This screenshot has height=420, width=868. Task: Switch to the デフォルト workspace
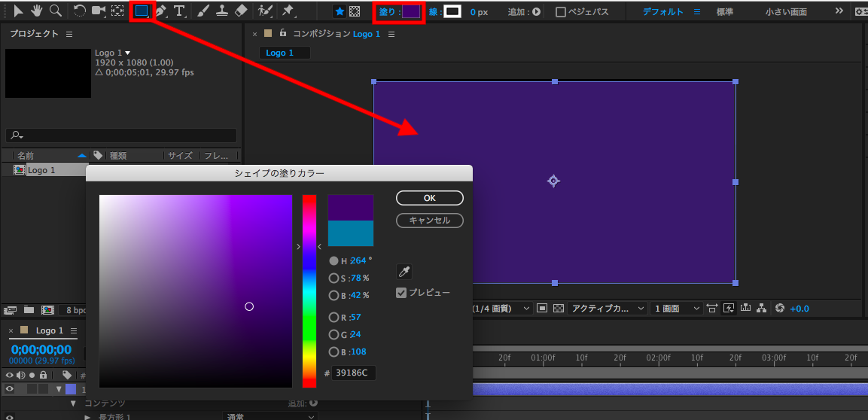[662, 11]
